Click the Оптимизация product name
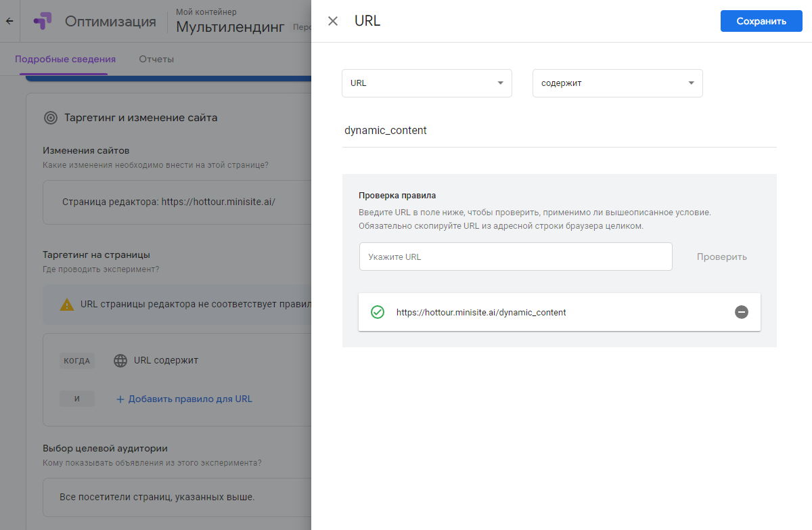Screen dimensions: 812x530 pos(110,21)
